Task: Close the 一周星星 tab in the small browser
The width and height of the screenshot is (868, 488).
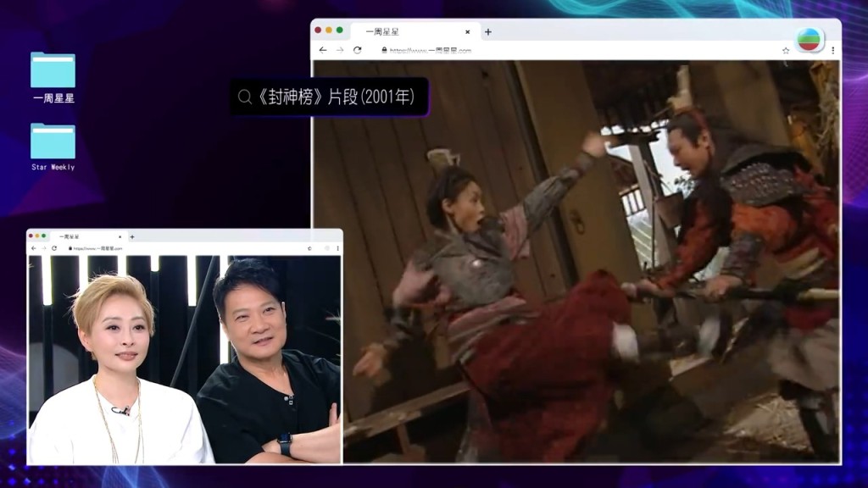Action: point(120,237)
